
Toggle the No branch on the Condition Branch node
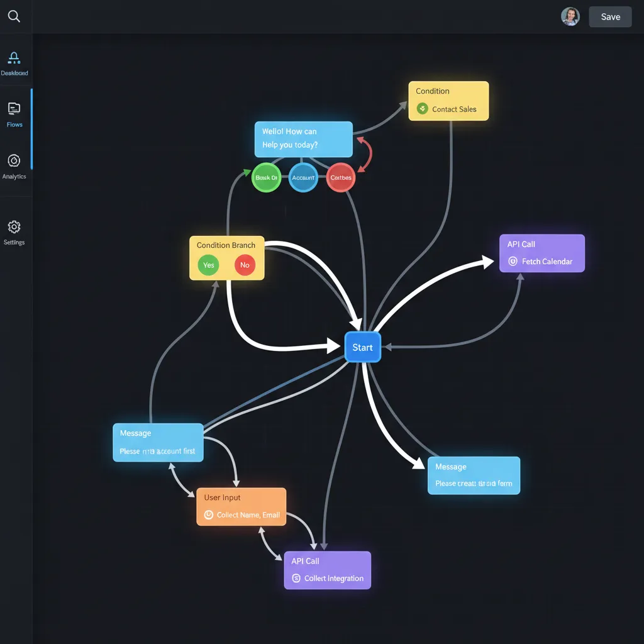tap(245, 265)
